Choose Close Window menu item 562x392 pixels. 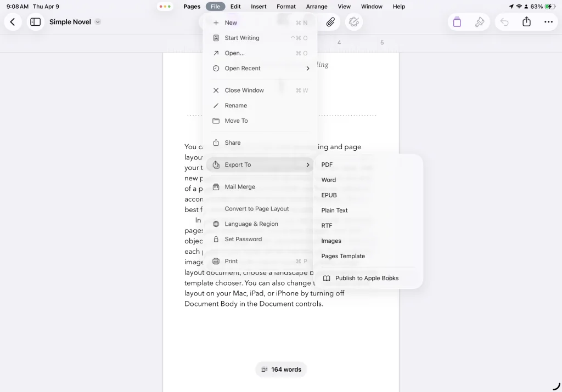click(260, 90)
